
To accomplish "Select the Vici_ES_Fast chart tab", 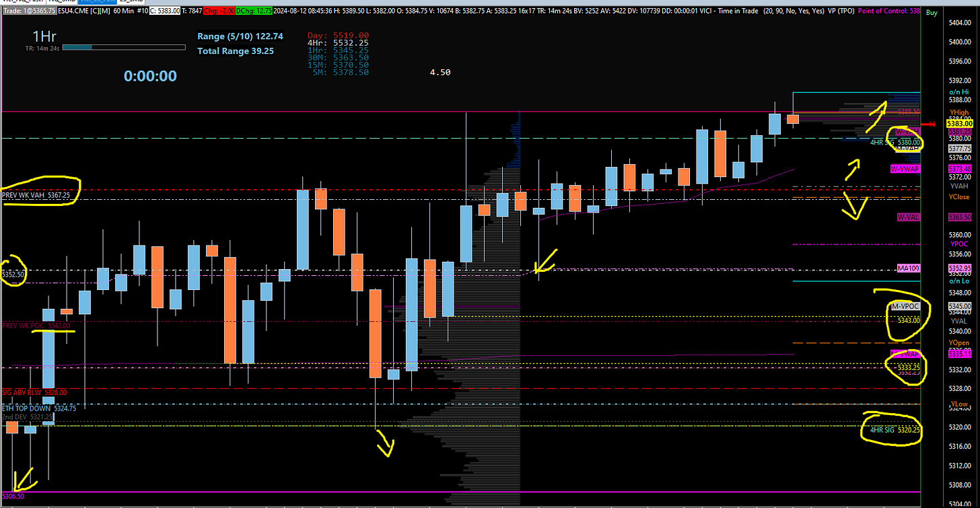I will click(97, 2).
